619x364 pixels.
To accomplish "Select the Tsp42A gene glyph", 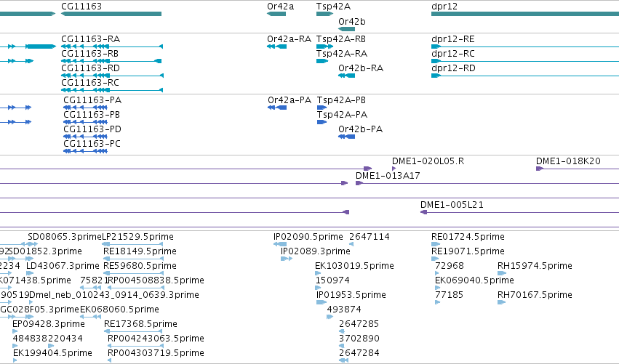I will pyautogui.click(x=324, y=14).
